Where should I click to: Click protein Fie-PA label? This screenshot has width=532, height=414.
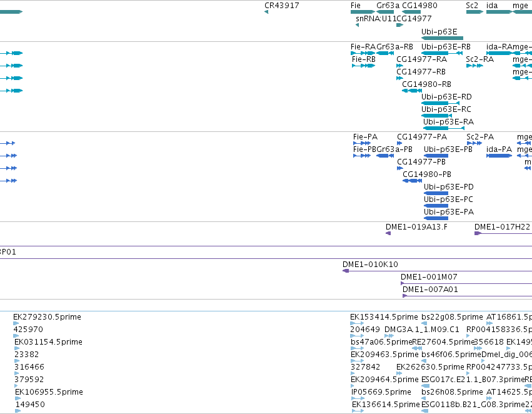[365, 137]
